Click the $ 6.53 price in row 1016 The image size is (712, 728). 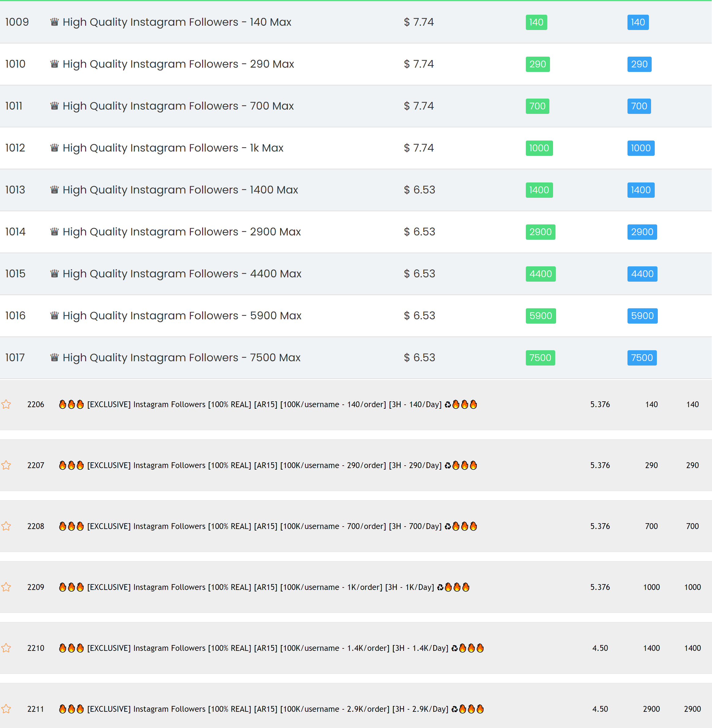click(x=420, y=315)
